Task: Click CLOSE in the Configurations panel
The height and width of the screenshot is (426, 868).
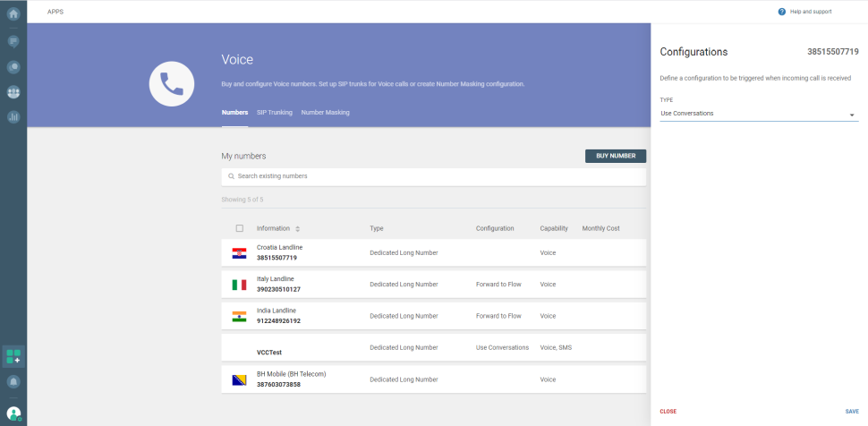Action: click(668, 412)
